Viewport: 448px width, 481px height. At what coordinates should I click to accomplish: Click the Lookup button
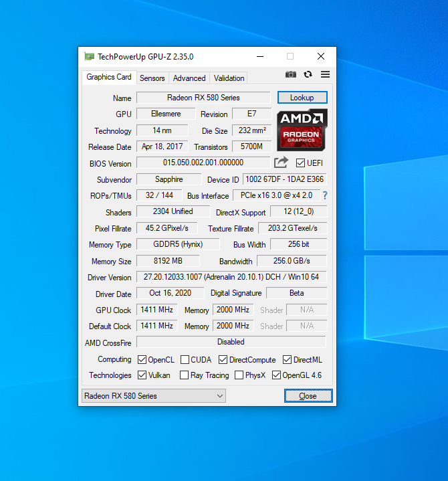(302, 98)
